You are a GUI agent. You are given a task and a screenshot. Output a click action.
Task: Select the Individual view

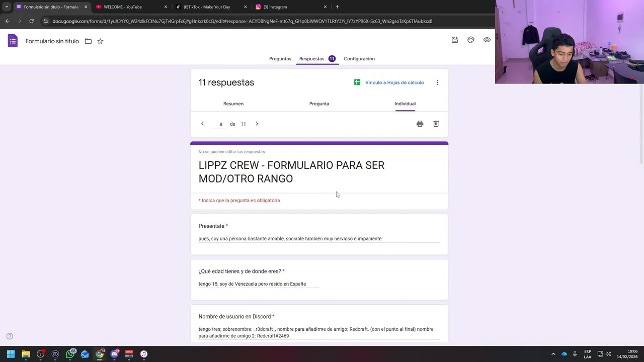coord(405,104)
